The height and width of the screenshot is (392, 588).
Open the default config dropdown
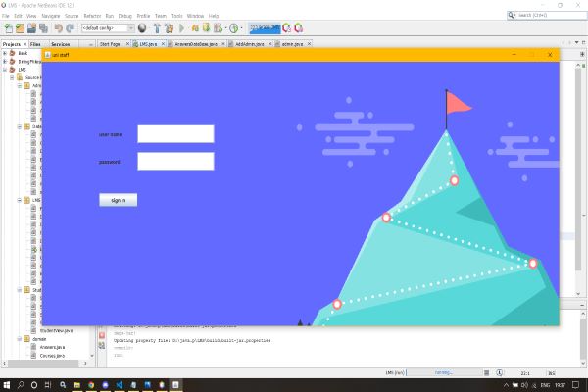tap(108, 29)
